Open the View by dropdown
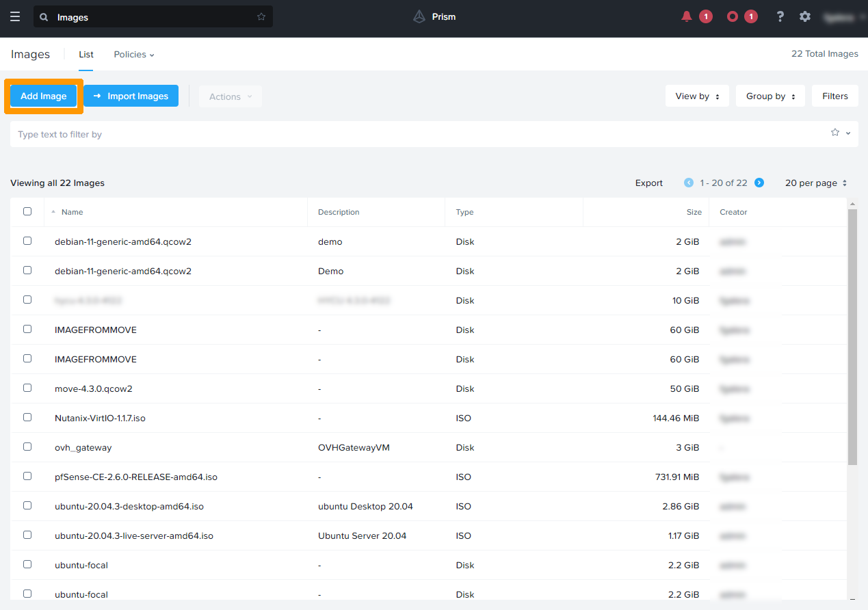The image size is (868, 610). (697, 96)
